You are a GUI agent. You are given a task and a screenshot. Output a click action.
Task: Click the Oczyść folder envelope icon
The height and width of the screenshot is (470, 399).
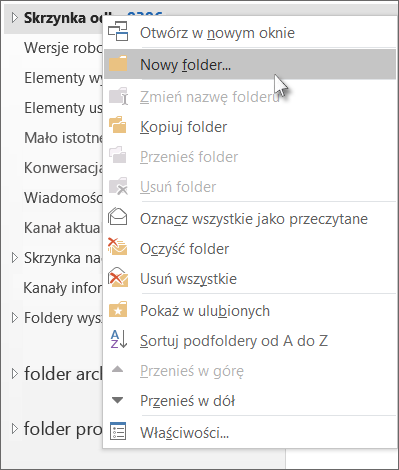(117, 247)
